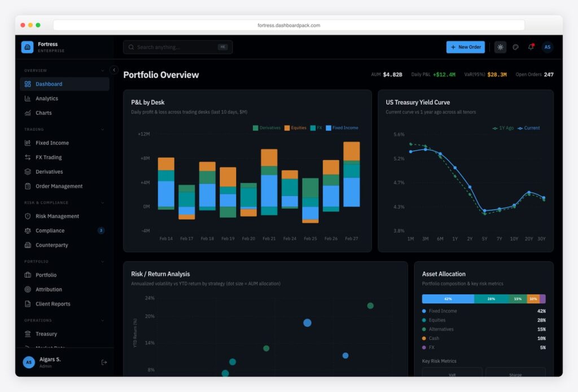Click the logout icon beside Aigars S.
This screenshot has height=392, width=578.
pos(104,362)
